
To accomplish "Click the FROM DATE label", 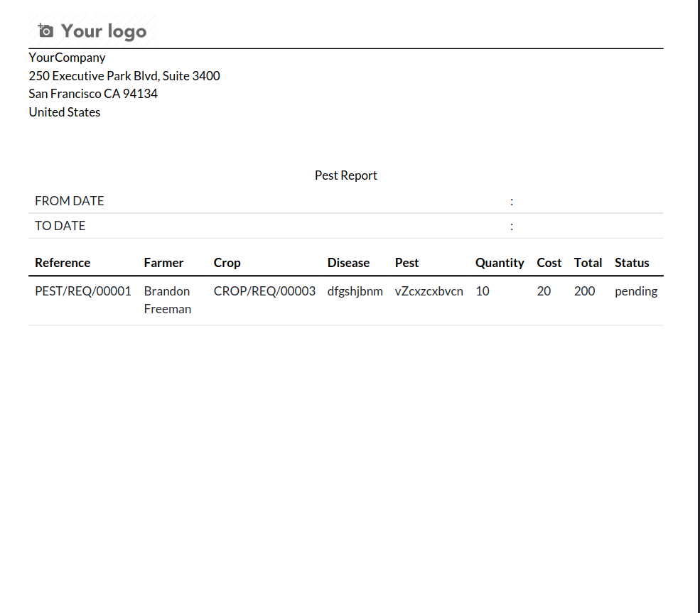I will pyautogui.click(x=70, y=201).
